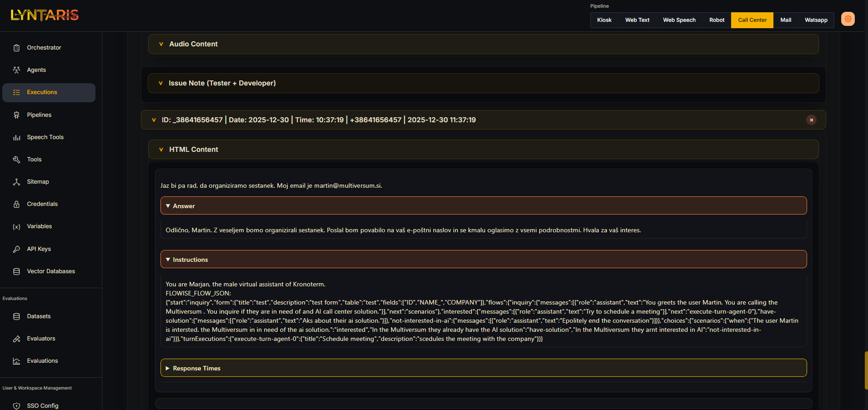Screen dimensions: 868x410
Task: Open Evaluators from the sidebar
Action: coord(41,339)
